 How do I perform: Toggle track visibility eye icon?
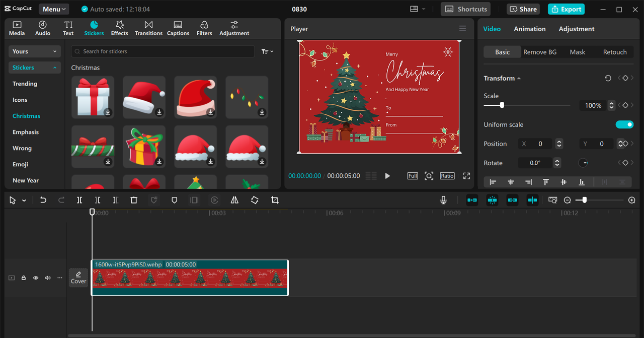(x=36, y=278)
